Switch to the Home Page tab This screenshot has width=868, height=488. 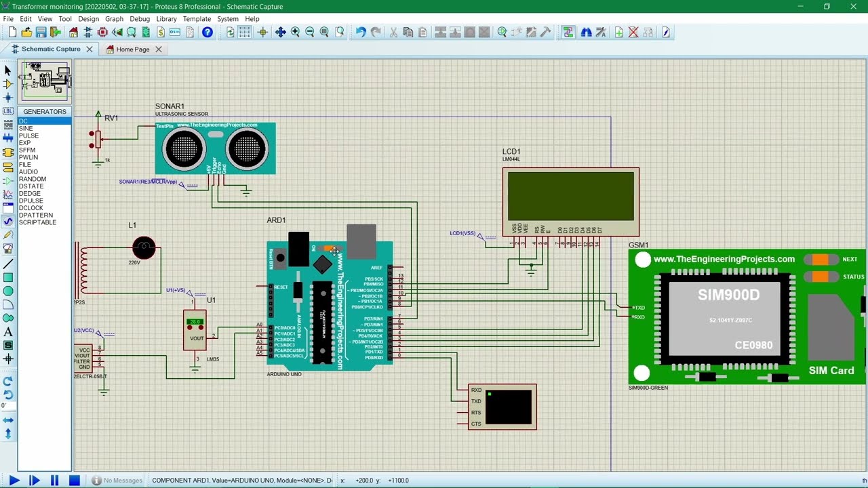click(x=133, y=49)
